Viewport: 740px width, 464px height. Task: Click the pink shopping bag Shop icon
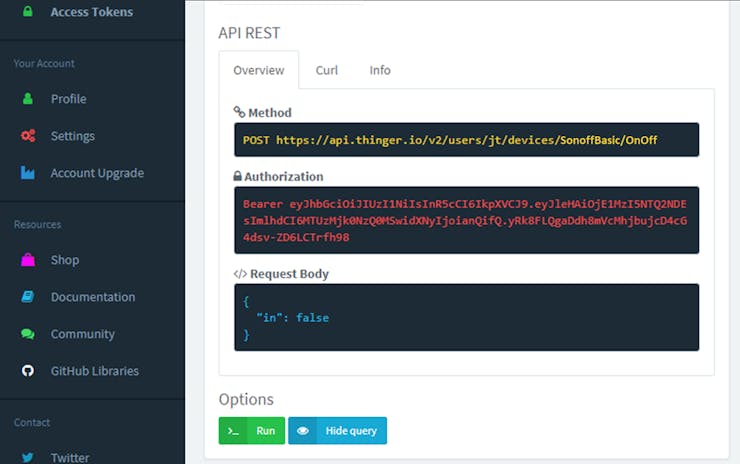28,260
